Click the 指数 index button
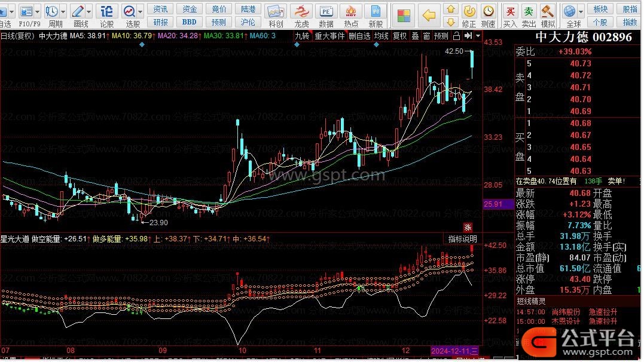Image resolution: width=644 pixels, height=362 pixels. click(x=629, y=22)
